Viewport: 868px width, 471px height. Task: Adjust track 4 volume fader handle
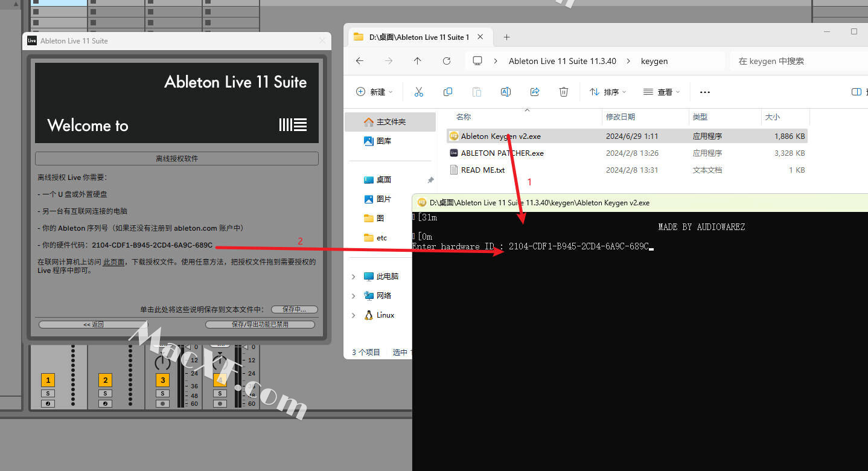(246, 347)
